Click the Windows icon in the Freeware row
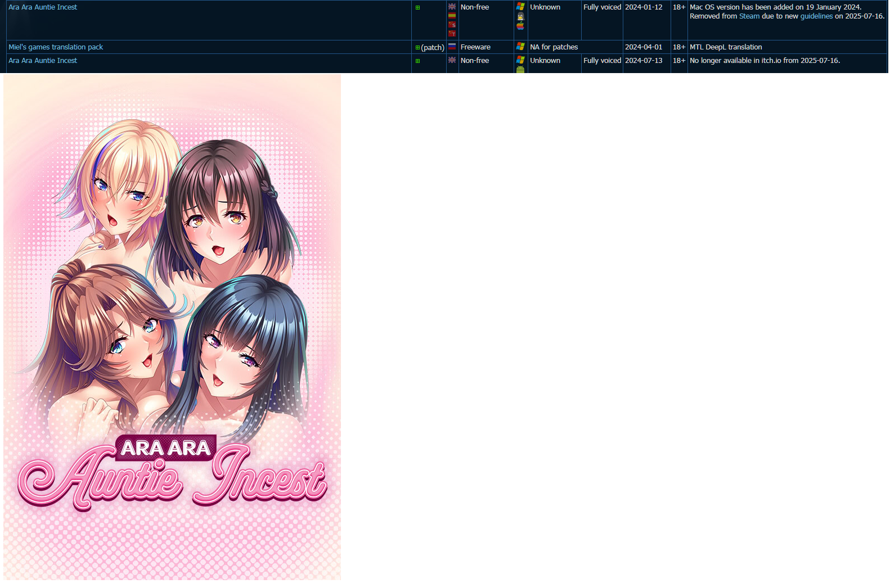The image size is (890, 588). 520,47
